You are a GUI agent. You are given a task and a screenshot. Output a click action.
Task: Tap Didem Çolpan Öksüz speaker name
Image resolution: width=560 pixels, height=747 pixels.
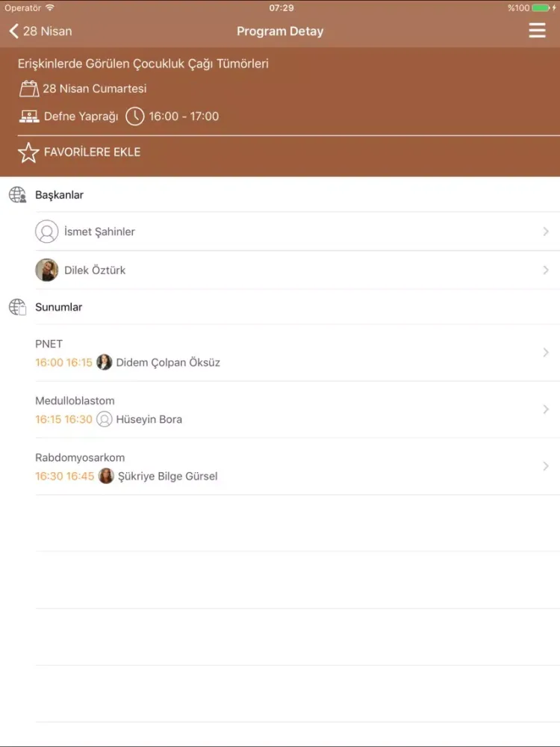coord(168,362)
